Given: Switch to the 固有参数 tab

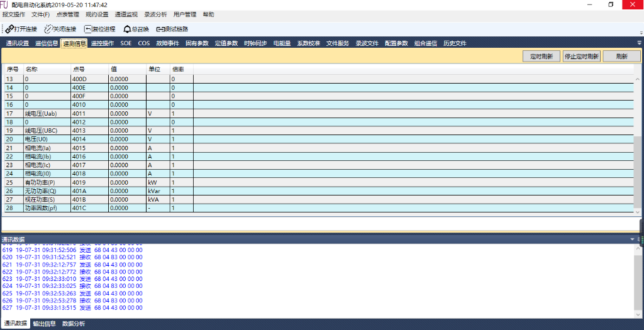Looking at the screenshot, I should click(197, 43).
